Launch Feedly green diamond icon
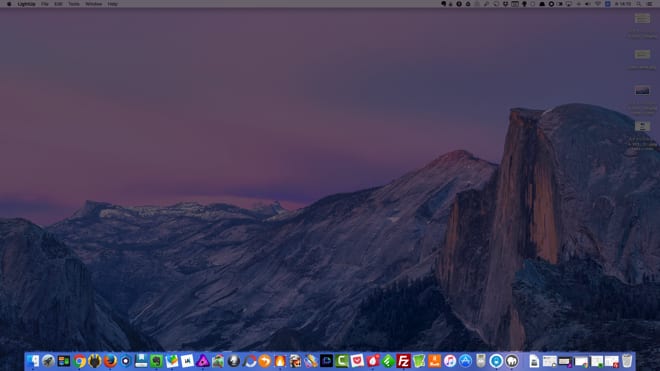Image resolution: width=660 pixels, height=371 pixels. point(388,361)
